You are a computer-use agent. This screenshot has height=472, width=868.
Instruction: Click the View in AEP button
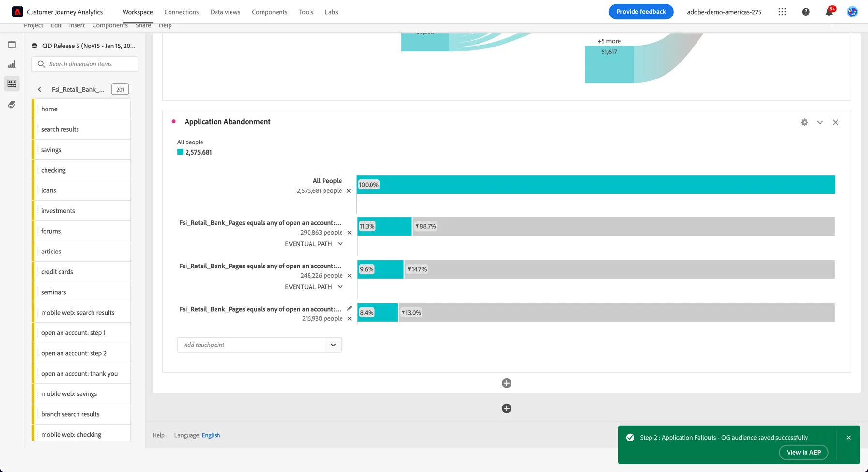coord(804,452)
